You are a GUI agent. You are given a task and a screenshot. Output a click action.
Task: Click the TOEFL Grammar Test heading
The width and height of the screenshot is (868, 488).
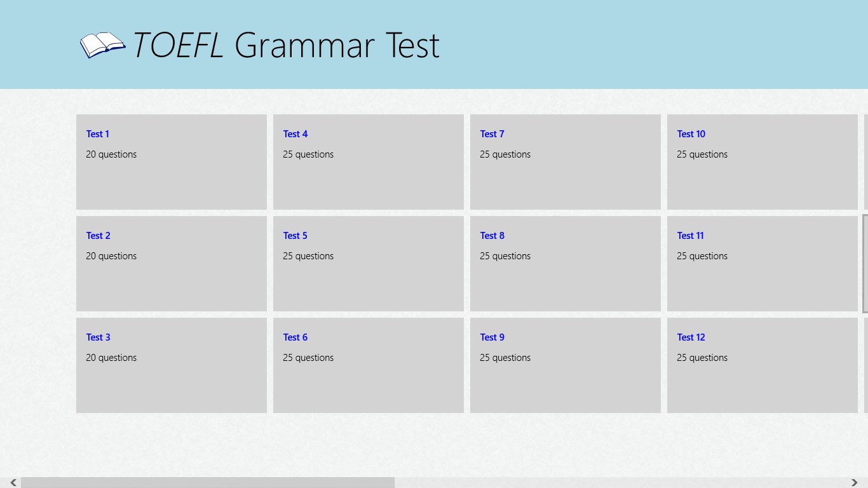286,46
